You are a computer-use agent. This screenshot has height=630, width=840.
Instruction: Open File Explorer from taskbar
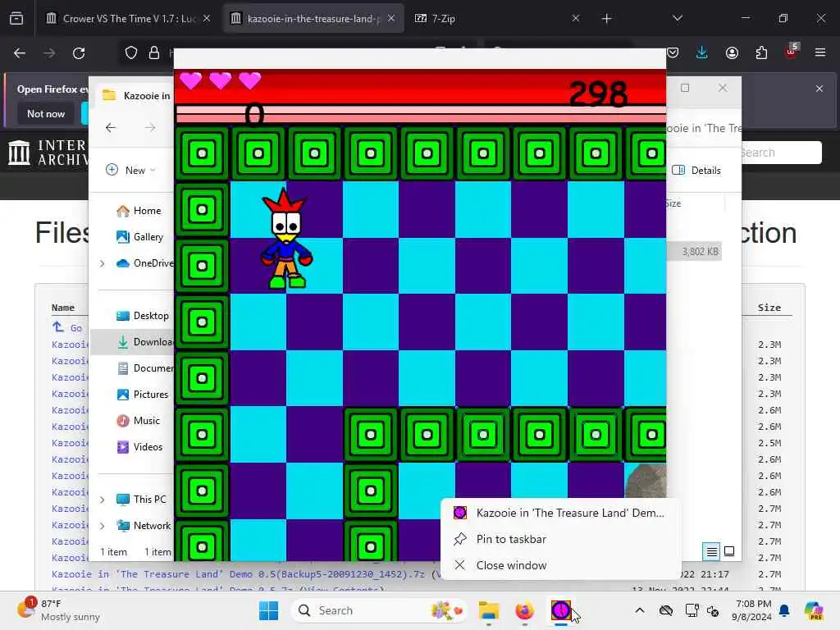click(489, 610)
